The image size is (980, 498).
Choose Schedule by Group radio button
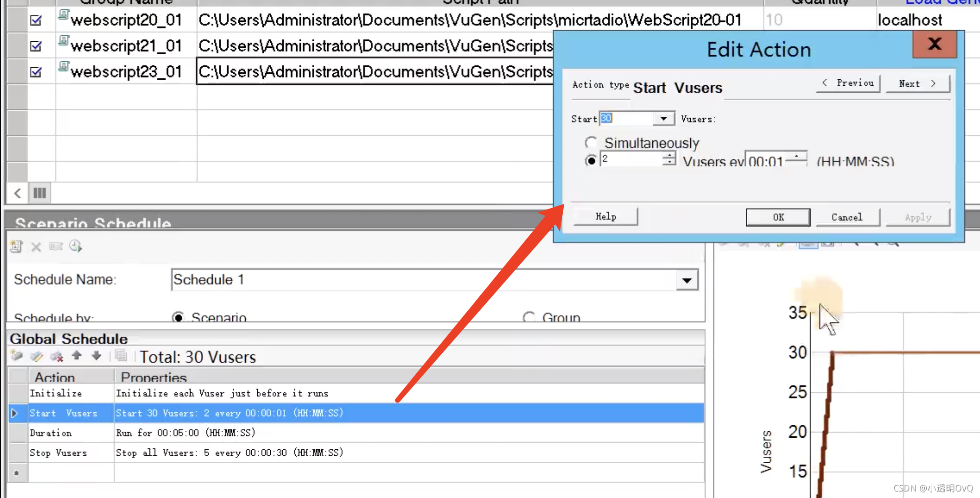[529, 317]
